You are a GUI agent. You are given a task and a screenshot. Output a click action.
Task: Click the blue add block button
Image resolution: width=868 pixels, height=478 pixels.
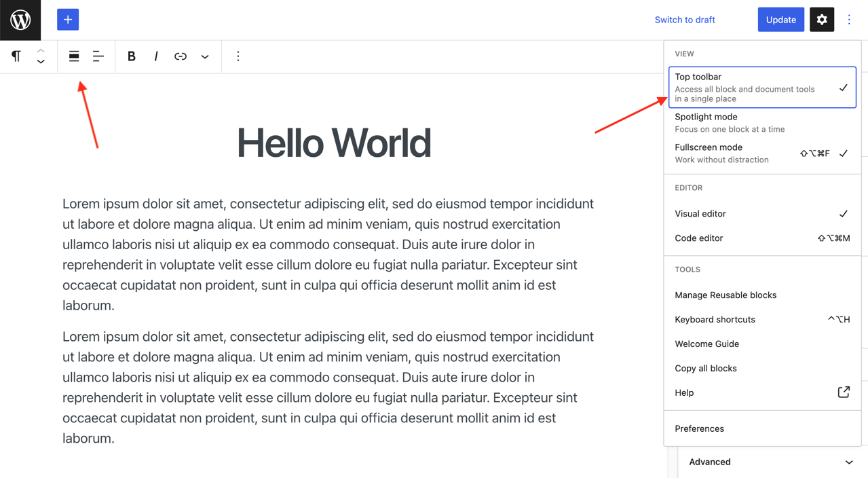coord(67,19)
